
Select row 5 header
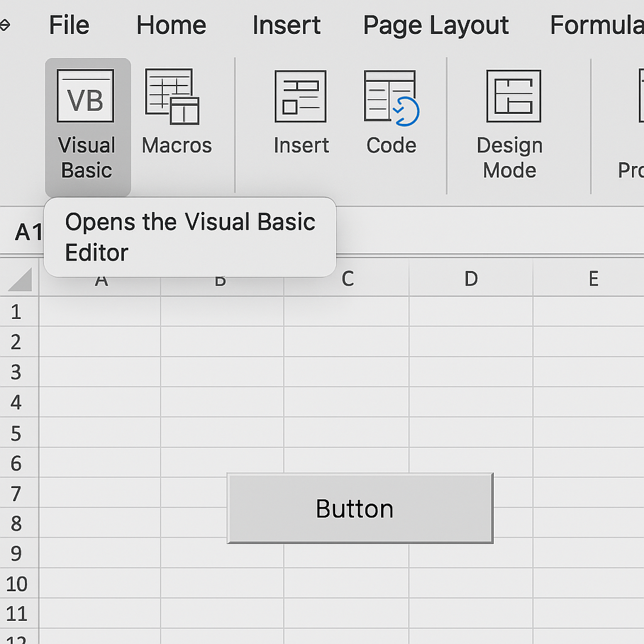[19, 433]
